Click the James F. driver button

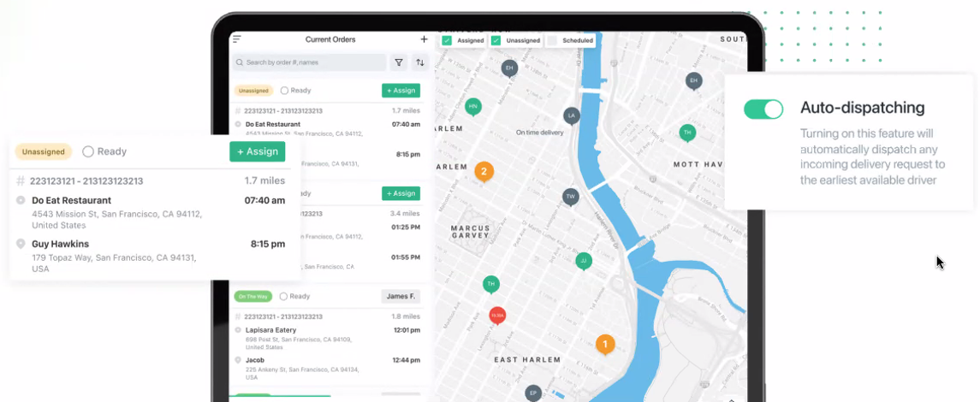pyautogui.click(x=401, y=296)
